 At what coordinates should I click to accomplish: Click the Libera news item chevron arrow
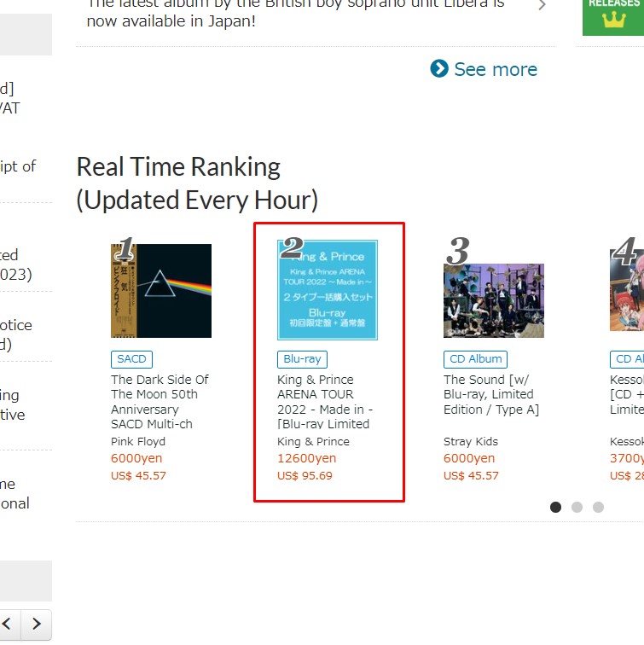tap(542, 5)
